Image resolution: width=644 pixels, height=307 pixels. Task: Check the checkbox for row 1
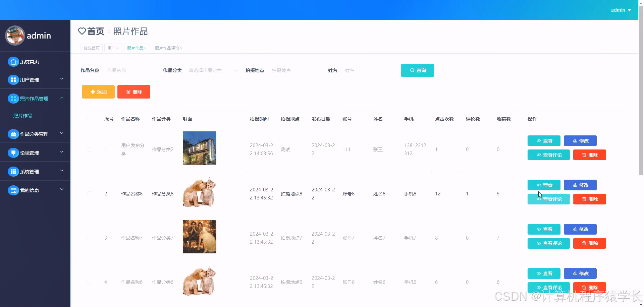[x=90, y=149]
